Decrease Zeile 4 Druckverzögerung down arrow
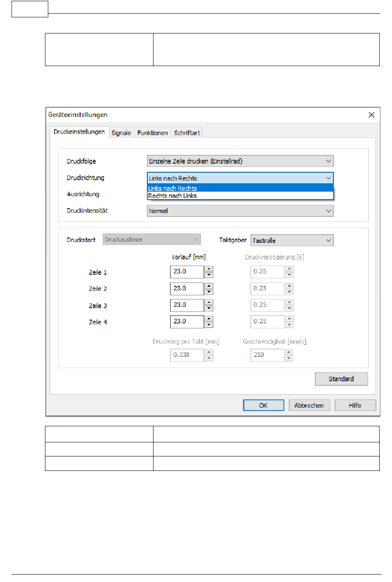 289,325
